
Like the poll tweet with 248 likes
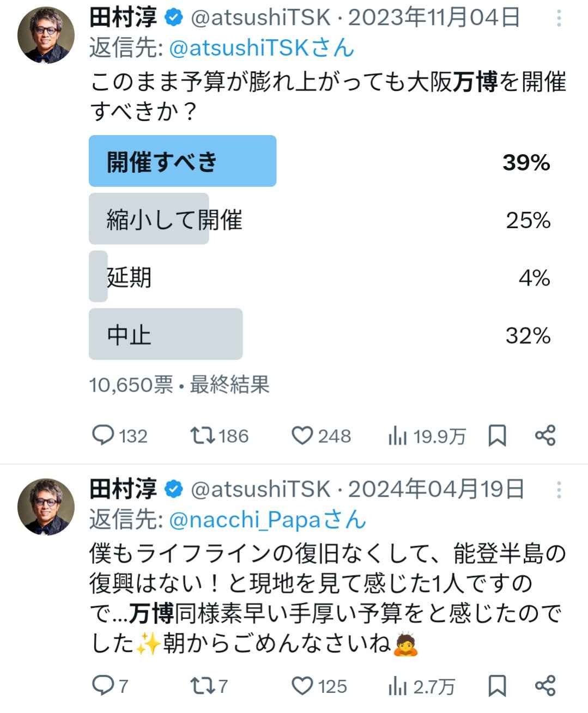click(x=302, y=436)
